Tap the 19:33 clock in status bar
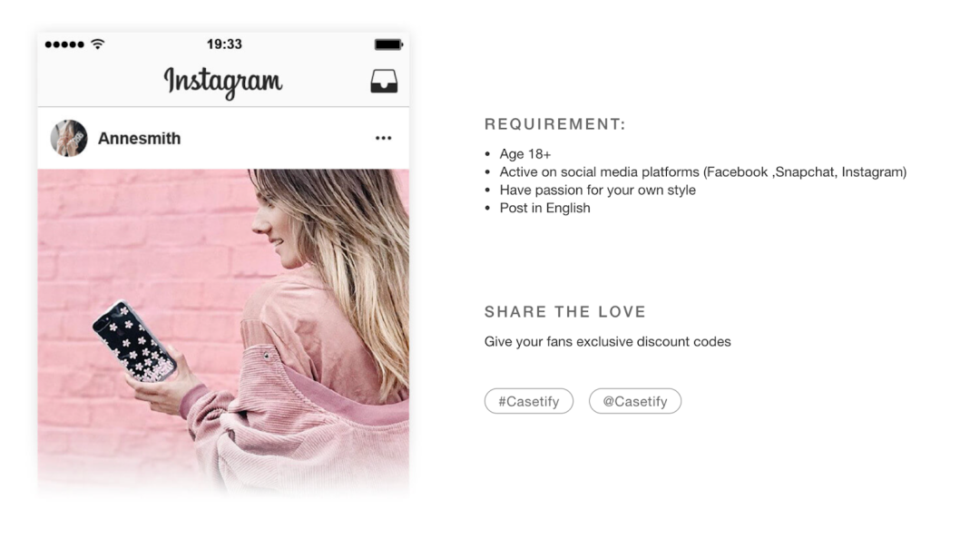The height and width of the screenshot is (538, 980). 224,44
